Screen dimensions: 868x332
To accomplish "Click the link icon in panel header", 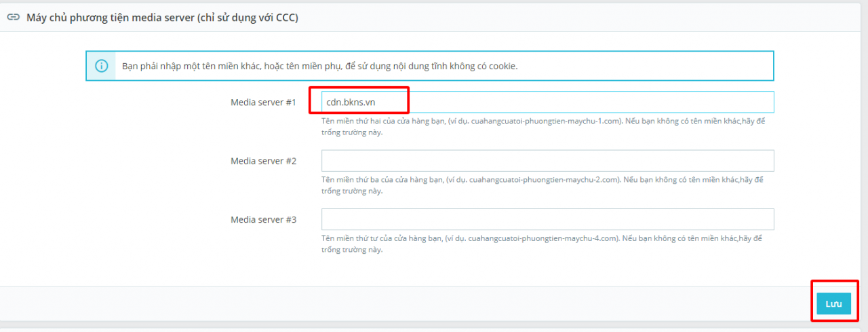I will click(x=13, y=18).
